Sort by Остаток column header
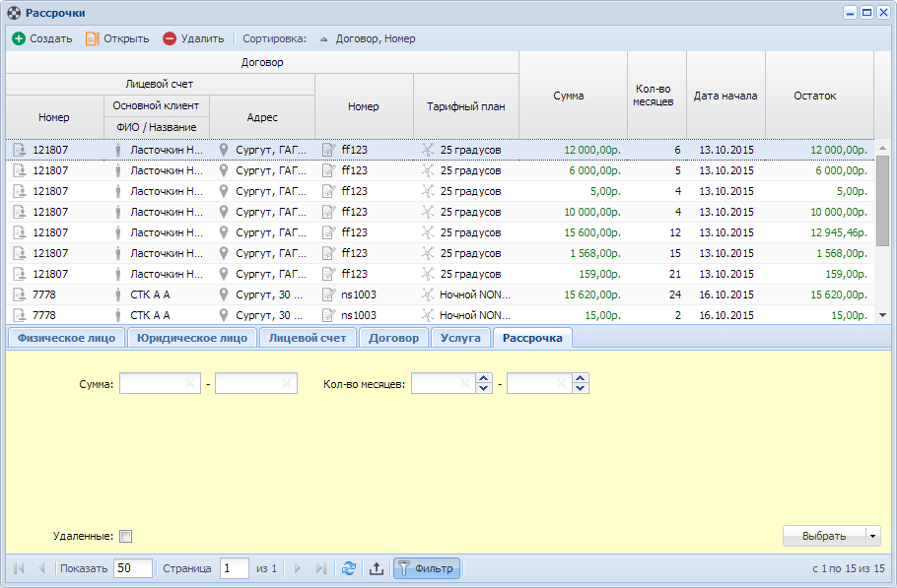 [x=819, y=96]
